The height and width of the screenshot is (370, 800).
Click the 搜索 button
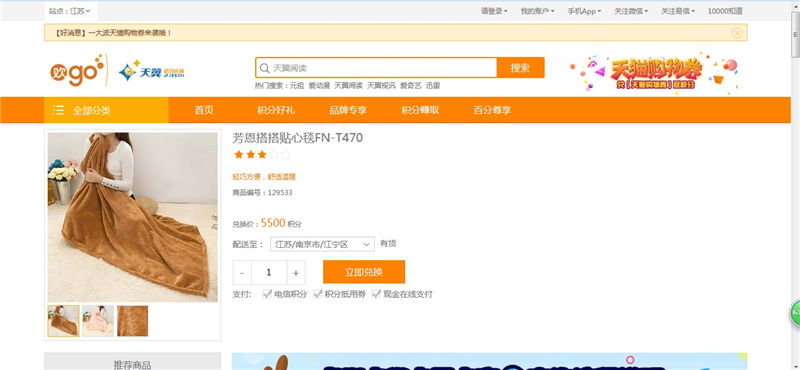520,68
